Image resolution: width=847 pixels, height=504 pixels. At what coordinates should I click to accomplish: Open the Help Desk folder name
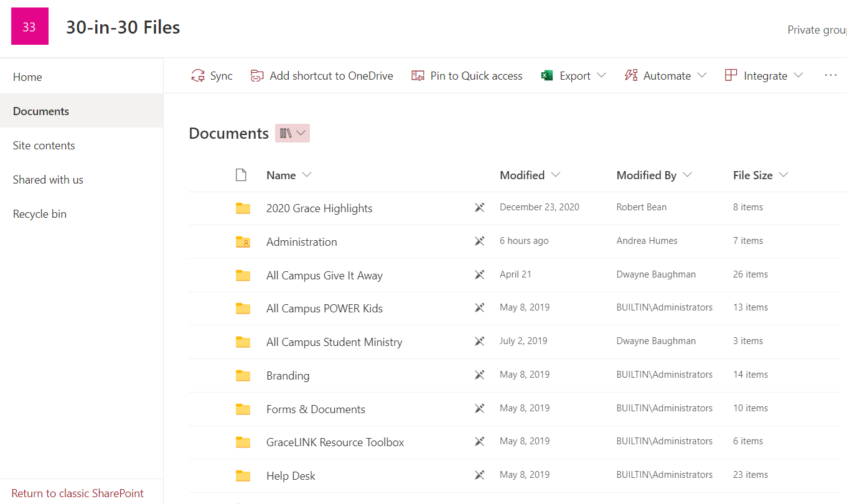coord(291,476)
